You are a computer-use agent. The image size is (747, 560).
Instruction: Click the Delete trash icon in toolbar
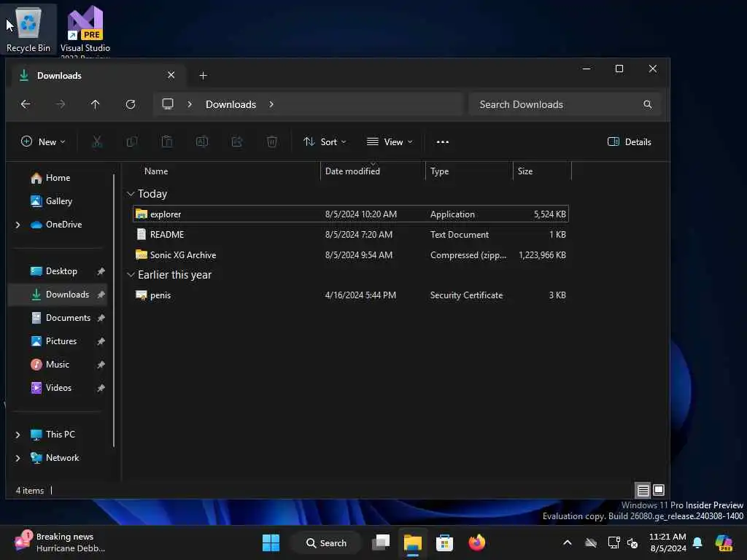[x=272, y=141]
